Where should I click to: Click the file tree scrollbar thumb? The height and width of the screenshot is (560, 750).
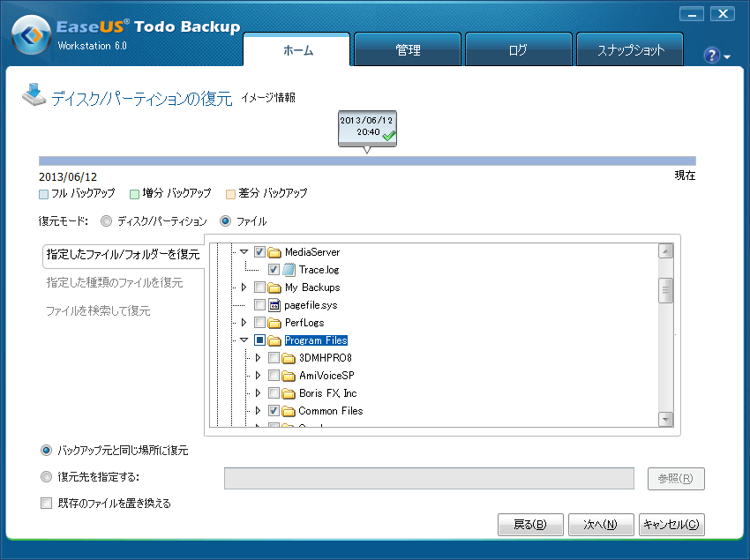[x=665, y=290]
